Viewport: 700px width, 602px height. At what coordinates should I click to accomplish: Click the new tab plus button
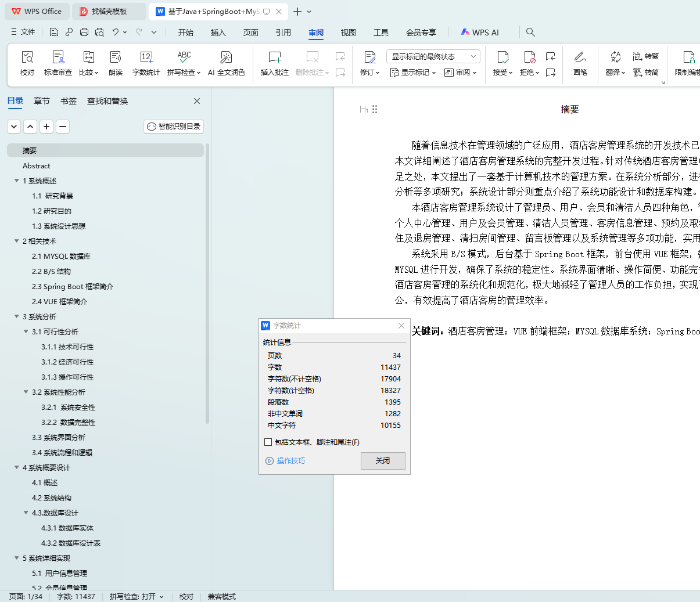(x=297, y=12)
